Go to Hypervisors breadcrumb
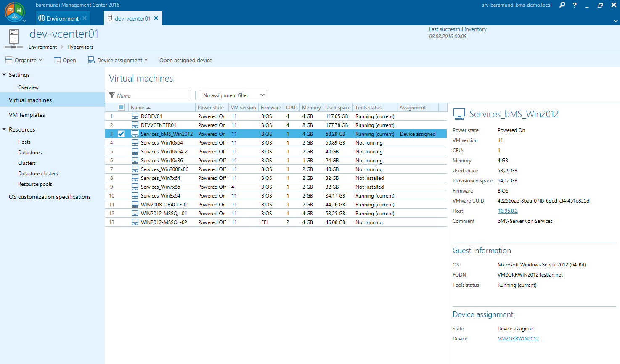The height and width of the screenshot is (364, 620). click(80, 47)
